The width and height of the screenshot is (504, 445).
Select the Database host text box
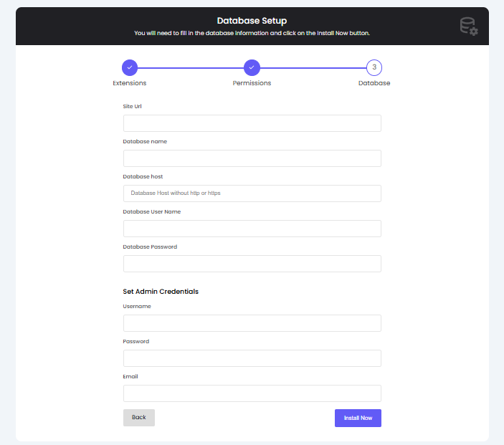252,193
